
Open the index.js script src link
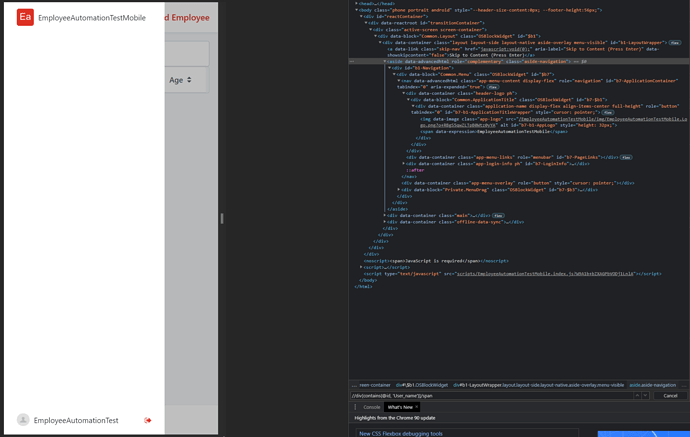pyautogui.click(x=546, y=274)
